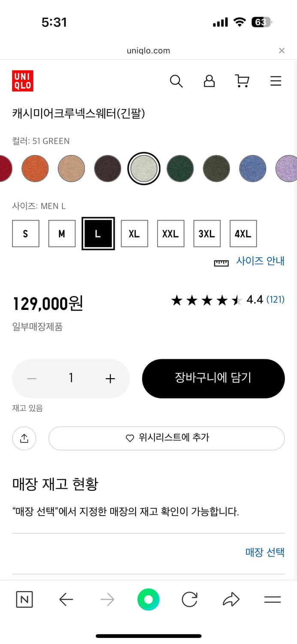Open the hamburger navigation menu
The height and width of the screenshot is (644, 297).
pos(276,81)
